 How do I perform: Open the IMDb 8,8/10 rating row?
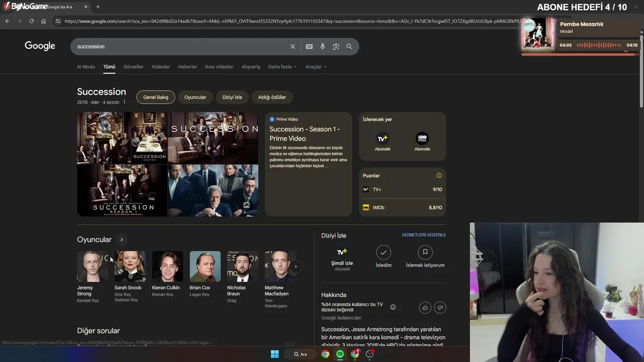(403, 207)
